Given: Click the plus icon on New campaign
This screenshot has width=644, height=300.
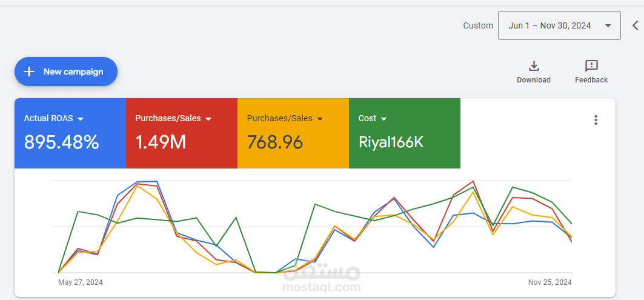Looking at the screenshot, I should [x=29, y=72].
